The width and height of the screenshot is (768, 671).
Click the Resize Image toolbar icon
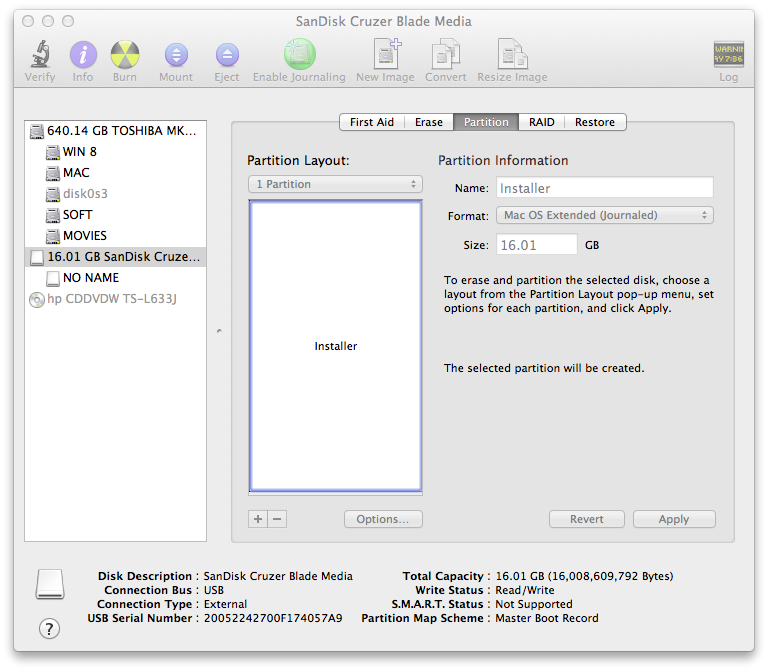click(x=512, y=53)
